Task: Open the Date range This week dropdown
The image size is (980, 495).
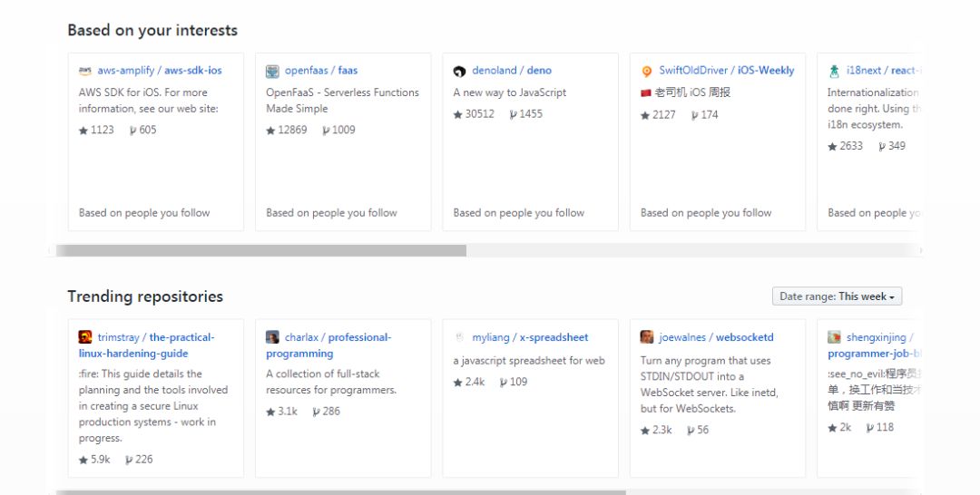Action: pos(837,296)
